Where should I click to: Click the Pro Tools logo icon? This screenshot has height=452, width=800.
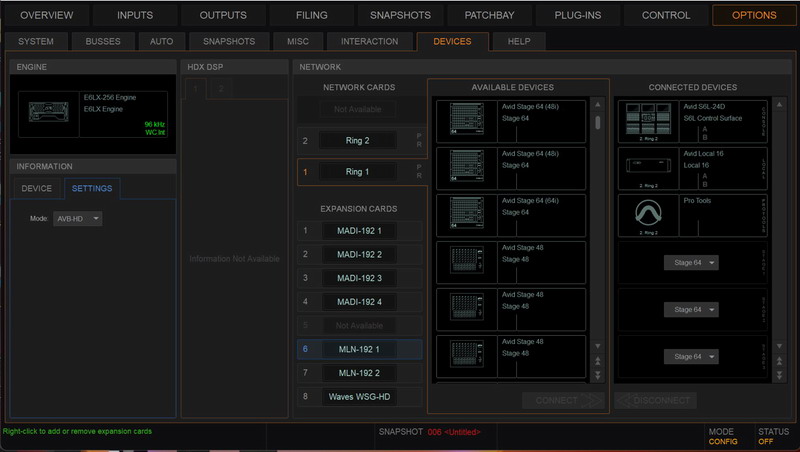tap(646, 215)
